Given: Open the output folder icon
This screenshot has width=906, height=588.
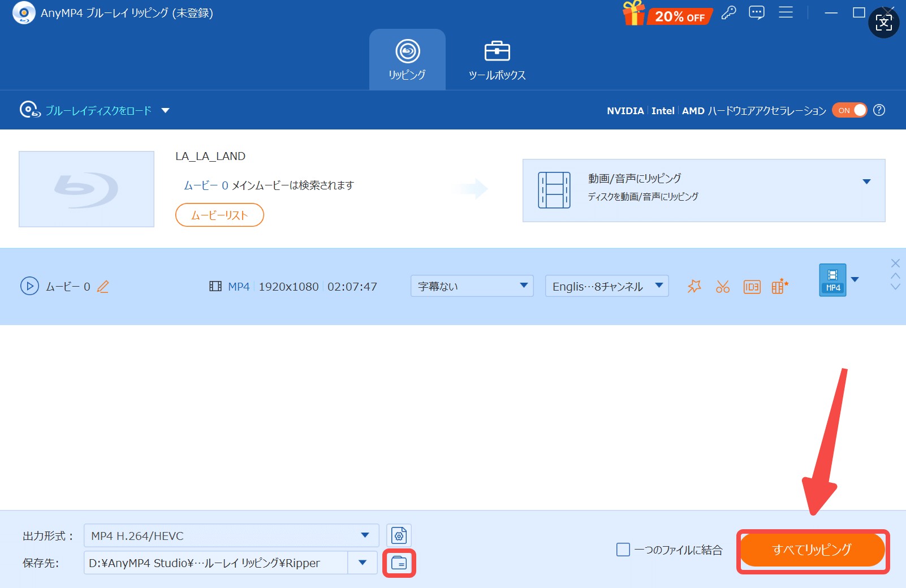Looking at the screenshot, I should coord(399,563).
